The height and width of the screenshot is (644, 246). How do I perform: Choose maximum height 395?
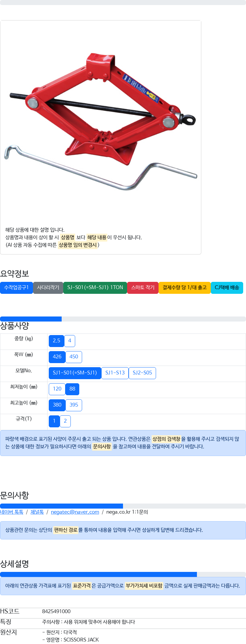[x=74, y=405]
